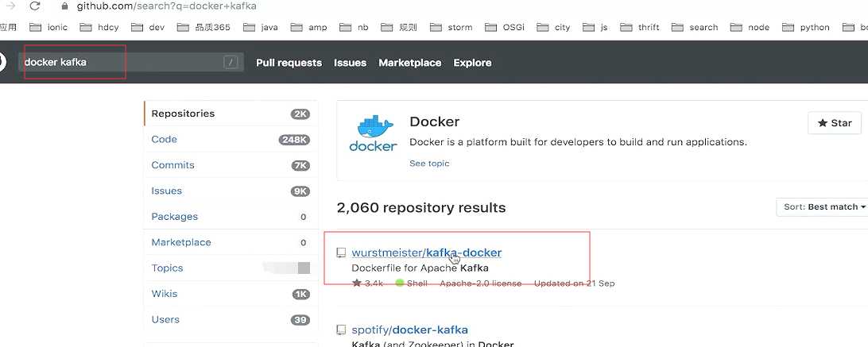
Task: Click the Updated on 21 Sep text
Action: coord(574,283)
